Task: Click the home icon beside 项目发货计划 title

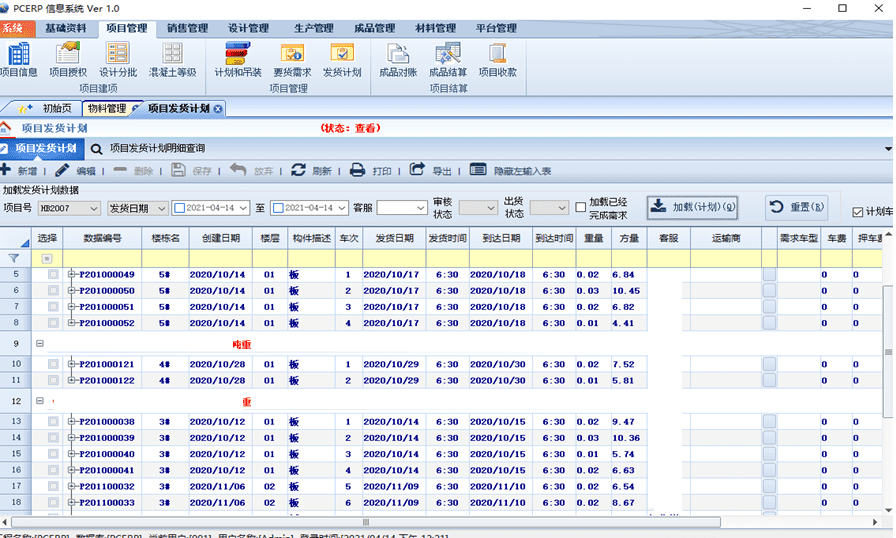Action: (5, 127)
